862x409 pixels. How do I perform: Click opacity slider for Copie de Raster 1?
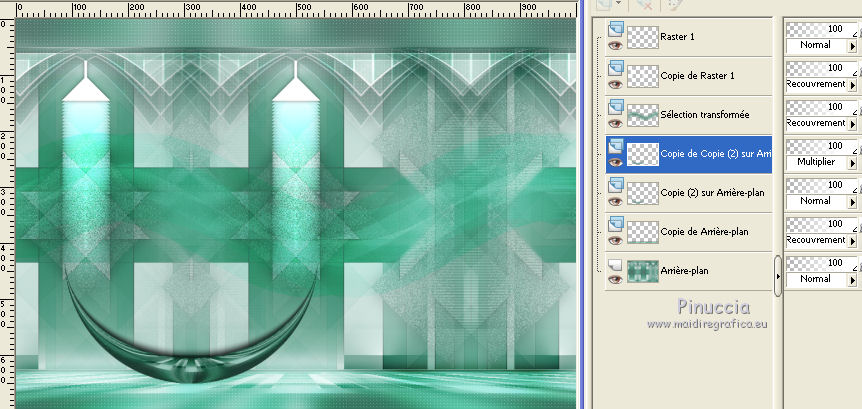coord(821,68)
